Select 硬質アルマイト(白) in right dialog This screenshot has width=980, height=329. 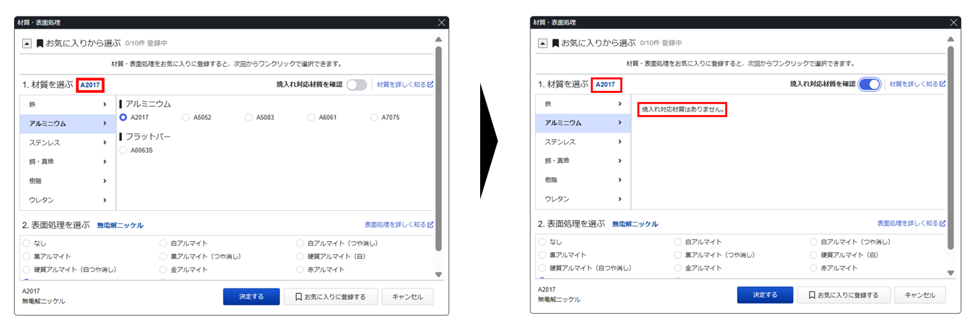tap(814, 255)
